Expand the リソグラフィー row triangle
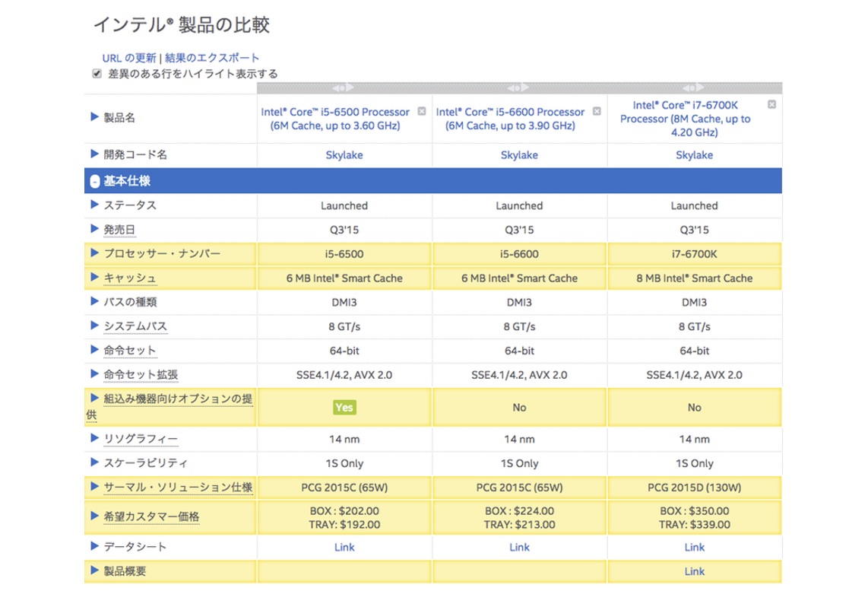Image resolution: width=868 pixels, height=591 pixels. tap(95, 437)
